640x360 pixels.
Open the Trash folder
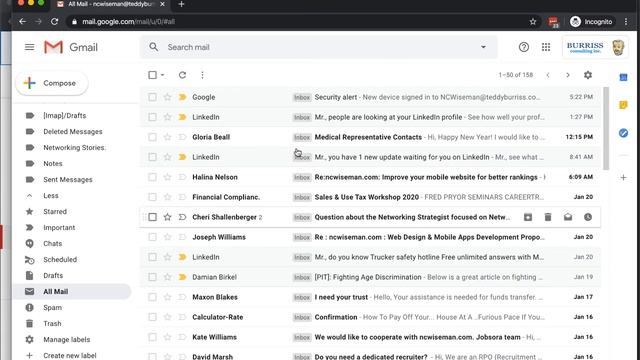pos(52,323)
